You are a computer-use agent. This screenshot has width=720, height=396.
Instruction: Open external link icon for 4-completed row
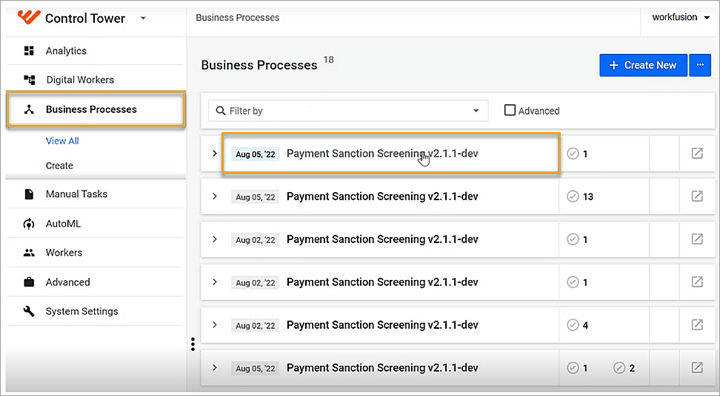coord(697,325)
